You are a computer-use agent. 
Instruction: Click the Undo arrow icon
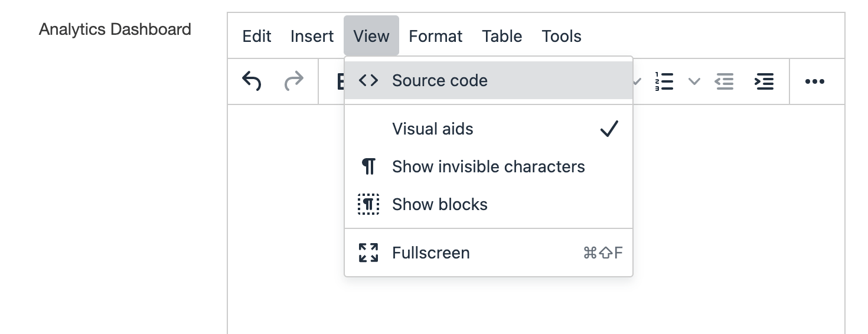(x=252, y=81)
